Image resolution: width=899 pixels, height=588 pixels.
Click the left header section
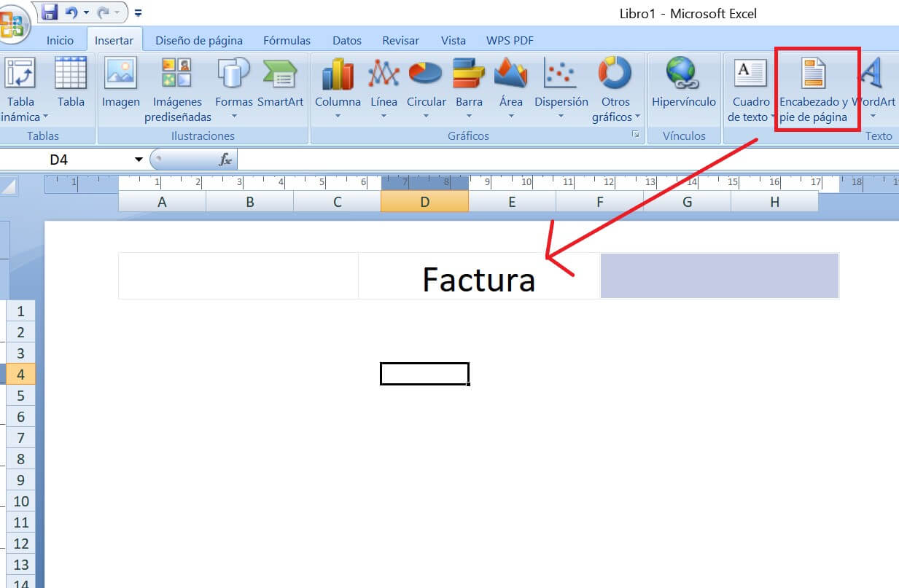coord(238,275)
